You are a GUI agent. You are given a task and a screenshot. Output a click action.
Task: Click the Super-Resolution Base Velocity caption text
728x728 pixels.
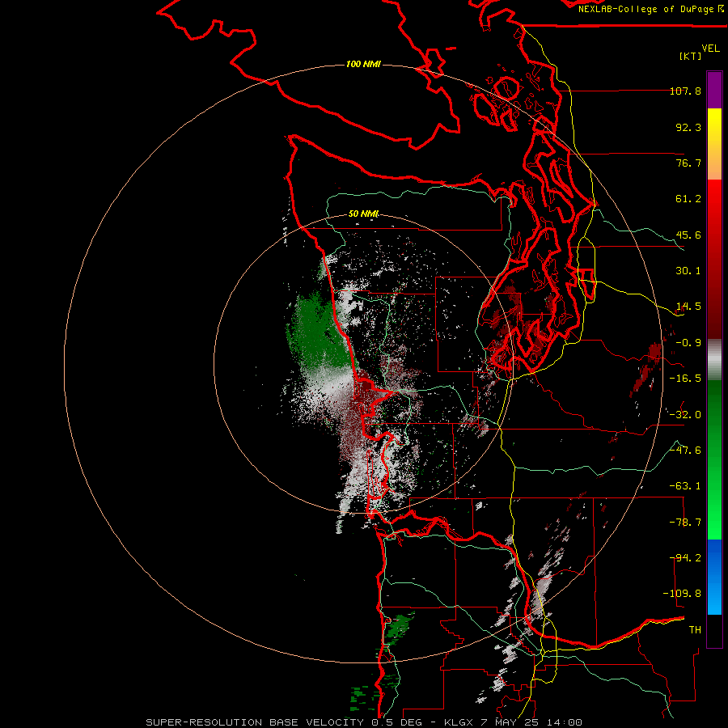(363, 722)
